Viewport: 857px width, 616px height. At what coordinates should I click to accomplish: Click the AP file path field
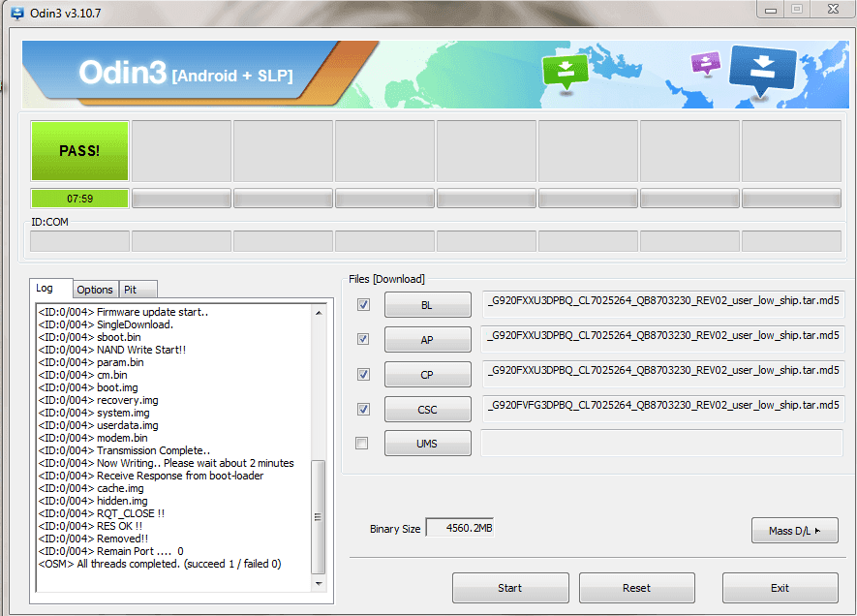[663, 339]
